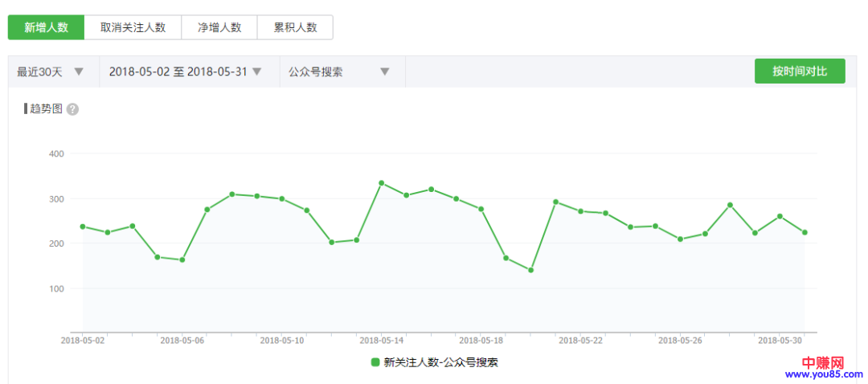
Task: Click the lowest data point on the line
Action: pyautogui.click(x=530, y=270)
